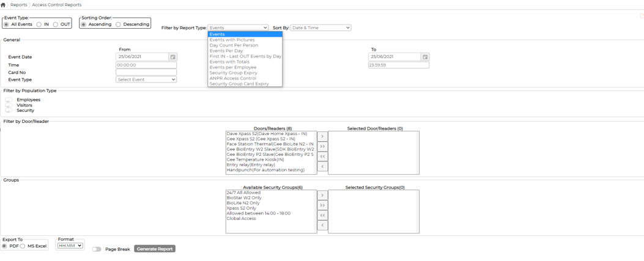Viewport: 644px width, 261px height.
Task: Open calendar picker for From event date
Action: (x=173, y=57)
